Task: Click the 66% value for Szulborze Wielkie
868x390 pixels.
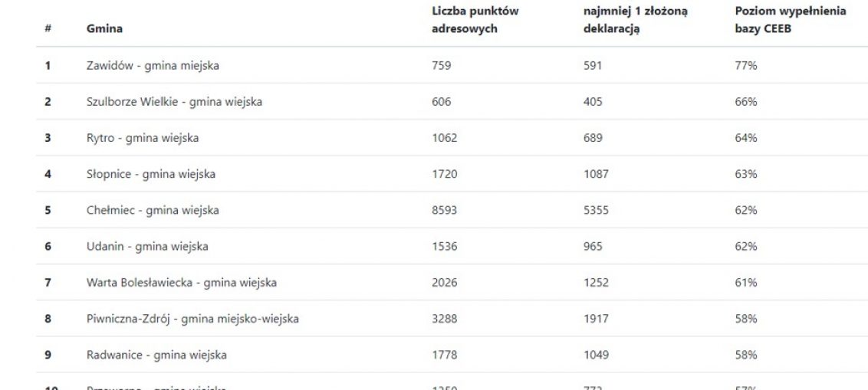Action: (x=745, y=102)
